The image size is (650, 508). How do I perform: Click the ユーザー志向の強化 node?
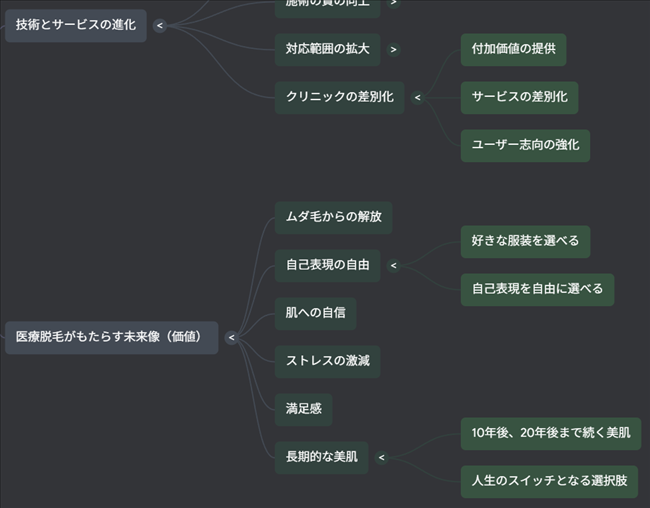tap(525, 145)
